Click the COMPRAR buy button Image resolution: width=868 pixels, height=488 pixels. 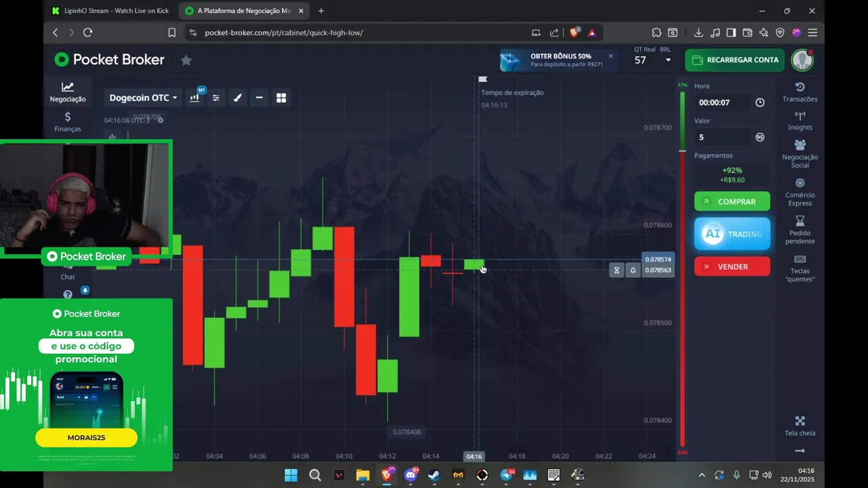coord(732,201)
